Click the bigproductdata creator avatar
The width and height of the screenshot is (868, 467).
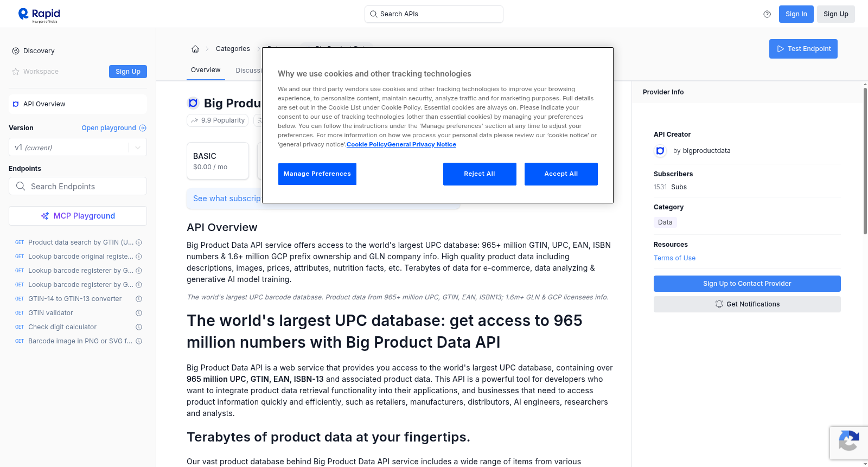660,151
